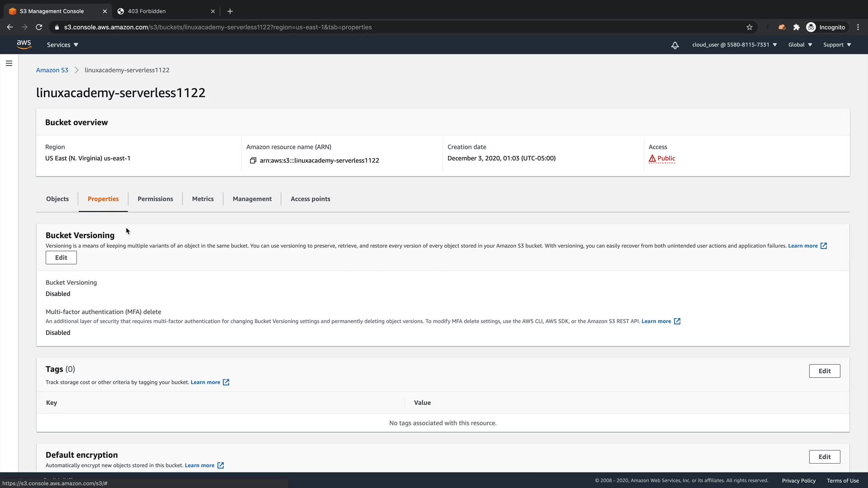Open a new browser tab

[x=230, y=11]
